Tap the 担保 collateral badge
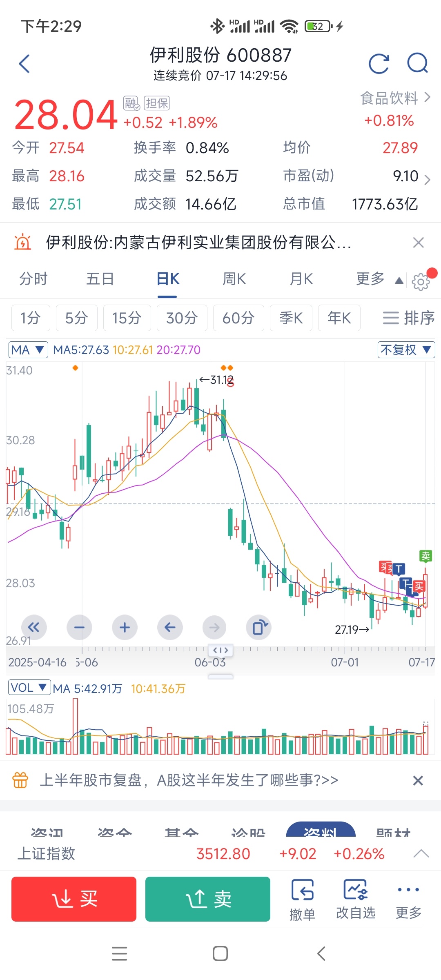This screenshot has height=980, width=441. pyautogui.click(x=157, y=103)
